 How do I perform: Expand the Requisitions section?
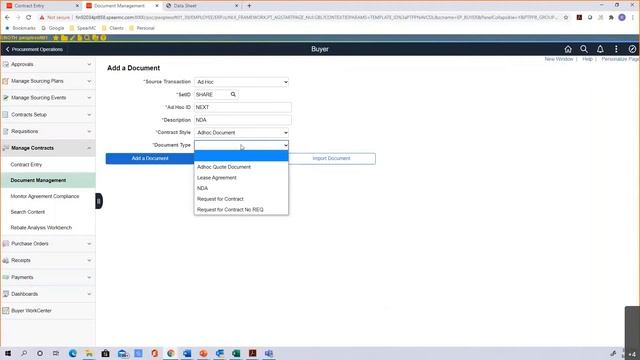[48, 131]
